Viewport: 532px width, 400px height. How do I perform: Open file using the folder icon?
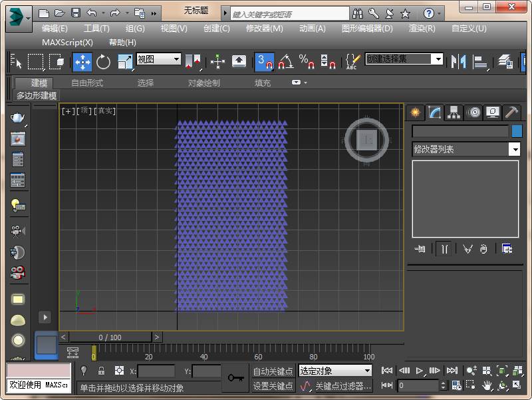(x=60, y=13)
